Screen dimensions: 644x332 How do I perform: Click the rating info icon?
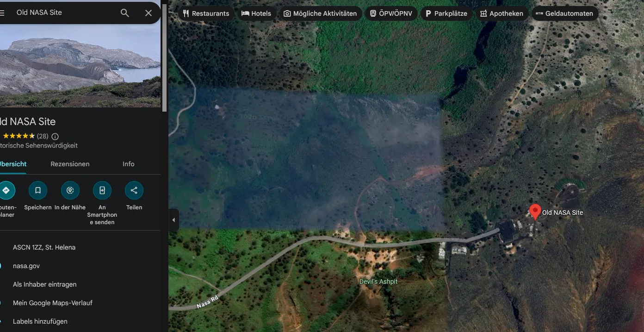[55, 136]
